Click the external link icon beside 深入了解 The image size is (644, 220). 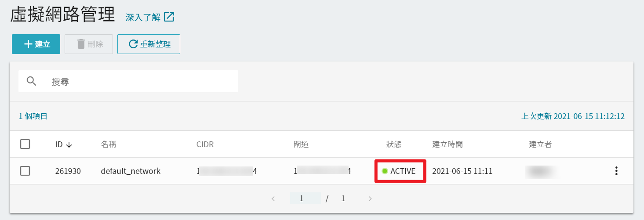pyautogui.click(x=169, y=17)
